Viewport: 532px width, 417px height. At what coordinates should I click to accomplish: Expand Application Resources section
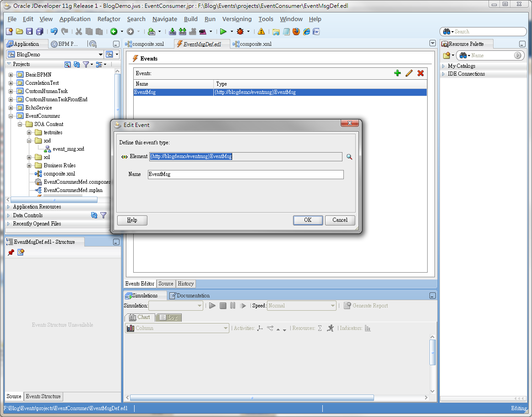click(9, 207)
